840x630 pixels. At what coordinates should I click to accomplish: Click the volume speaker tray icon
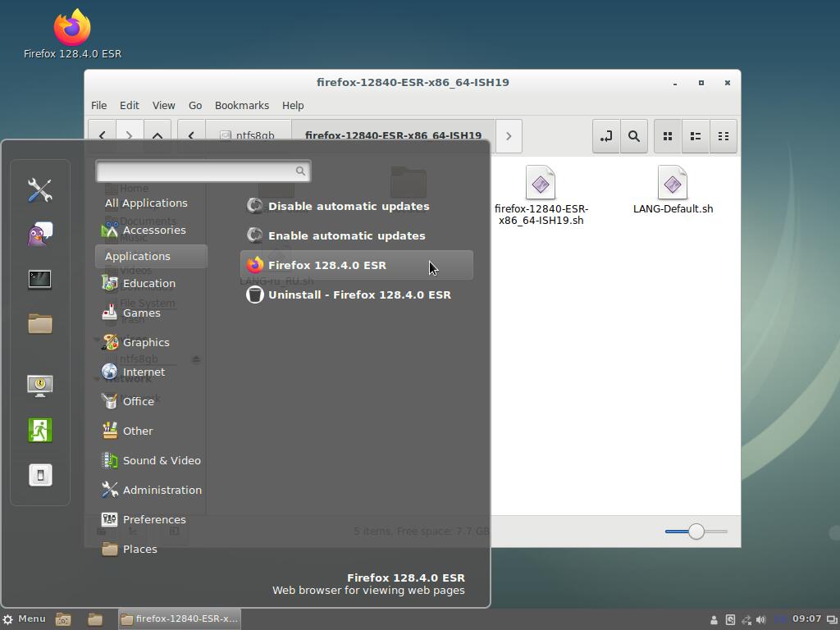pos(760,620)
